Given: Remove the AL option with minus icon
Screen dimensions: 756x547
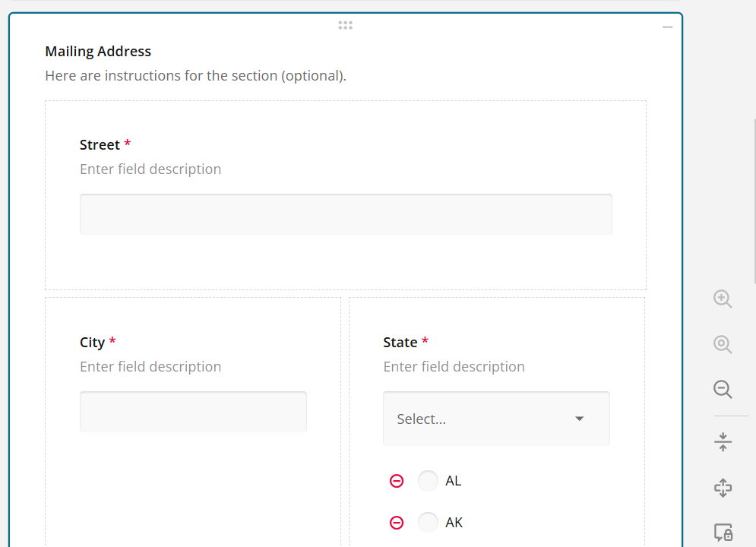Looking at the screenshot, I should pyautogui.click(x=396, y=480).
